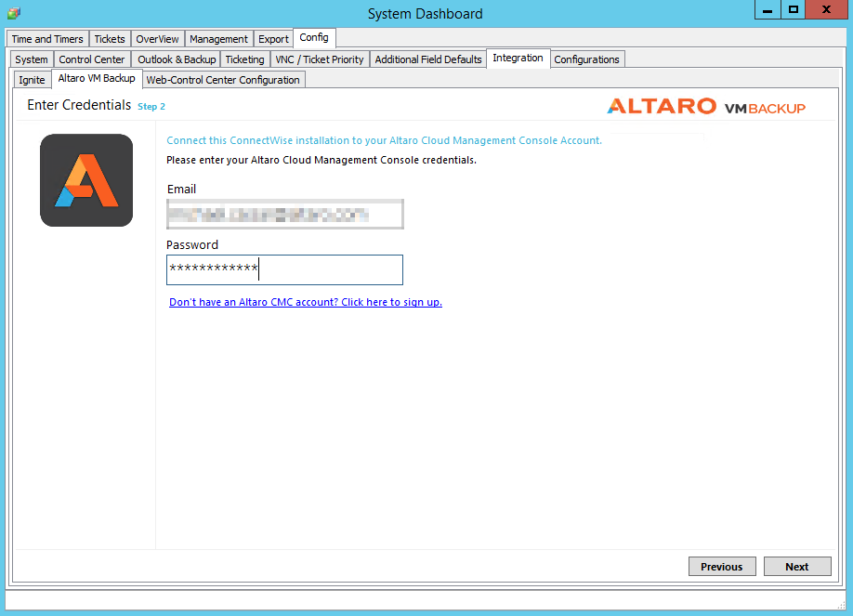Open Outlook & Backup tab
853x616 pixels.
point(177,59)
